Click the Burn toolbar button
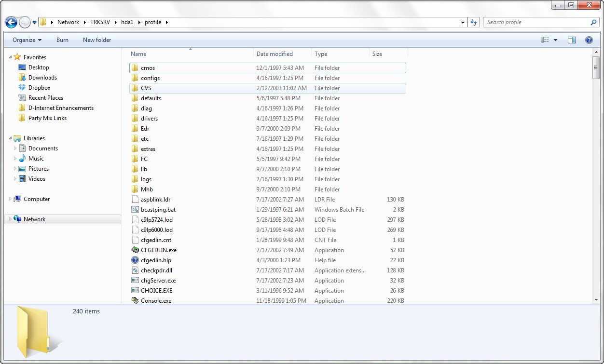Viewport: 604px width, 364px height. (x=62, y=40)
